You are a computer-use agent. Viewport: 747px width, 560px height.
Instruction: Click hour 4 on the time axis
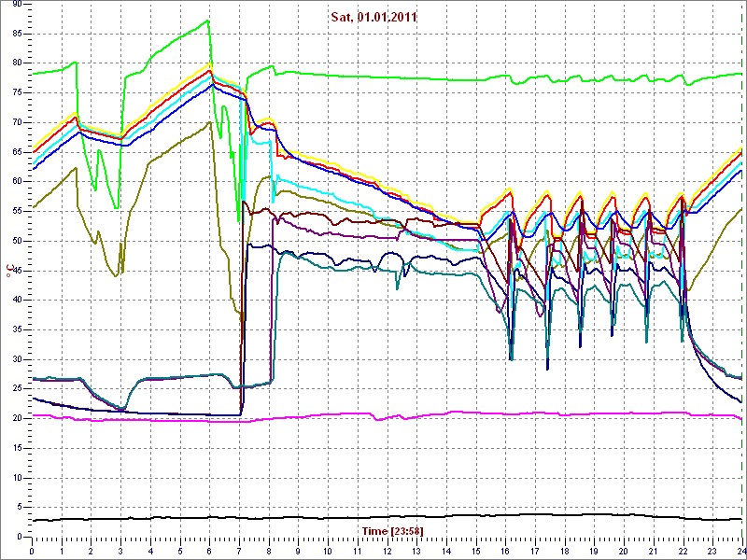click(x=150, y=551)
